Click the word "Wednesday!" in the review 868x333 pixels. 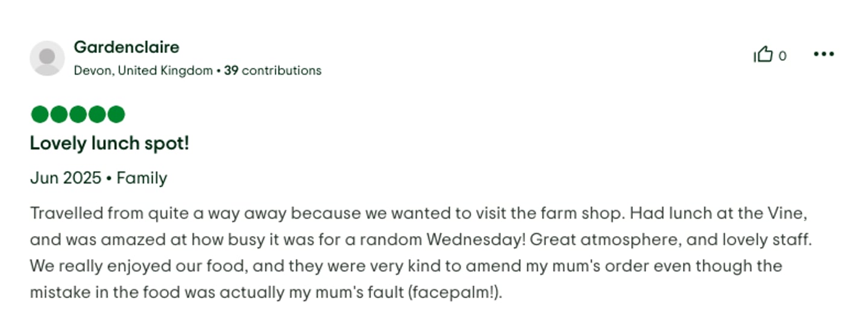point(478,240)
